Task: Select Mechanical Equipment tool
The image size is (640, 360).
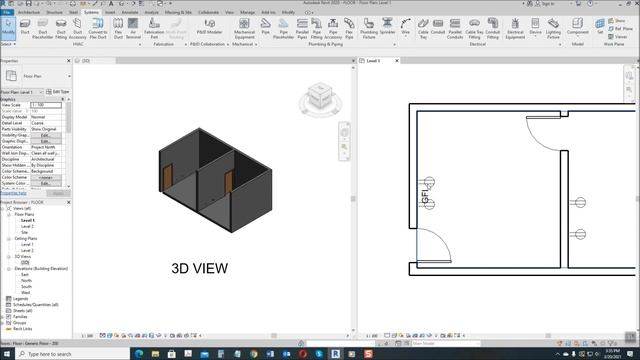Action: coord(244,28)
